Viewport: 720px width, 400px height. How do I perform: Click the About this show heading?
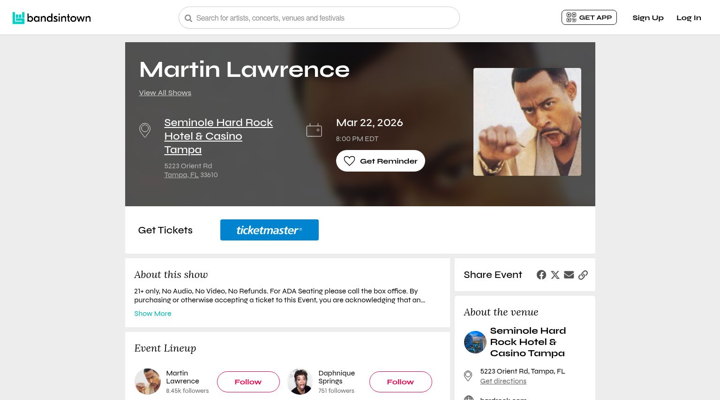click(x=171, y=275)
